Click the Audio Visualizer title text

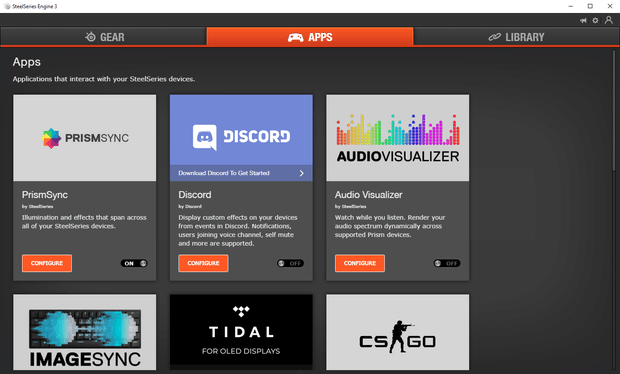tap(369, 195)
